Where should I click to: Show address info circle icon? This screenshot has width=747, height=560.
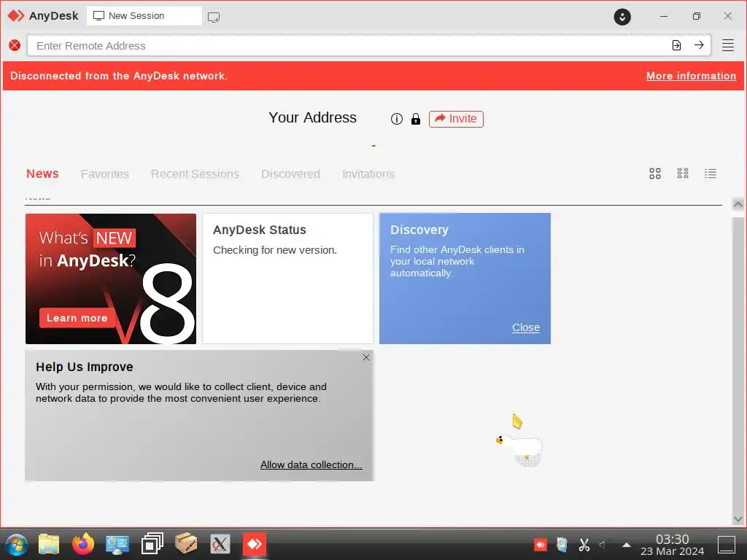tap(396, 119)
